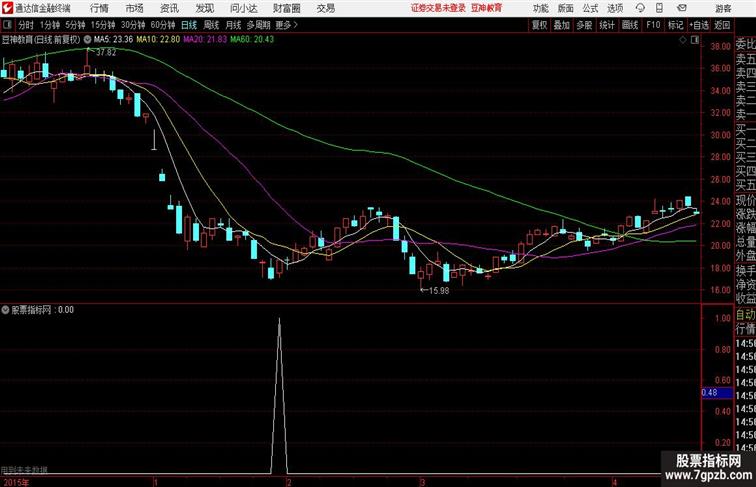Click the 37.82 high price label
756x487 pixels.
(x=106, y=52)
